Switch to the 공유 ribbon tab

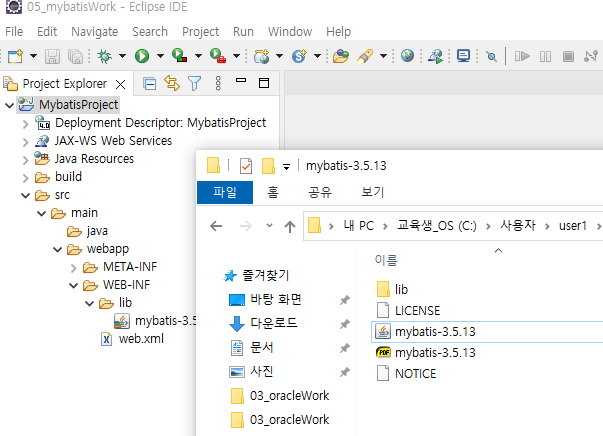pyautogui.click(x=320, y=192)
